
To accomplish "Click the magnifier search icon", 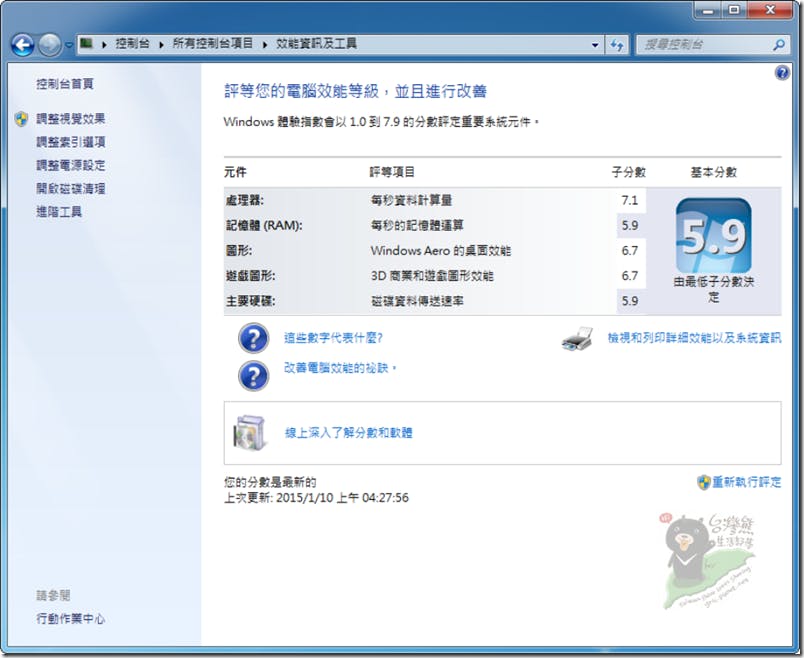I will point(779,45).
